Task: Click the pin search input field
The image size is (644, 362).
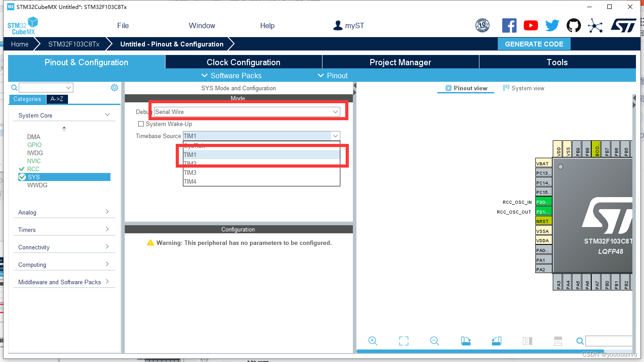Action: point(609,341)
